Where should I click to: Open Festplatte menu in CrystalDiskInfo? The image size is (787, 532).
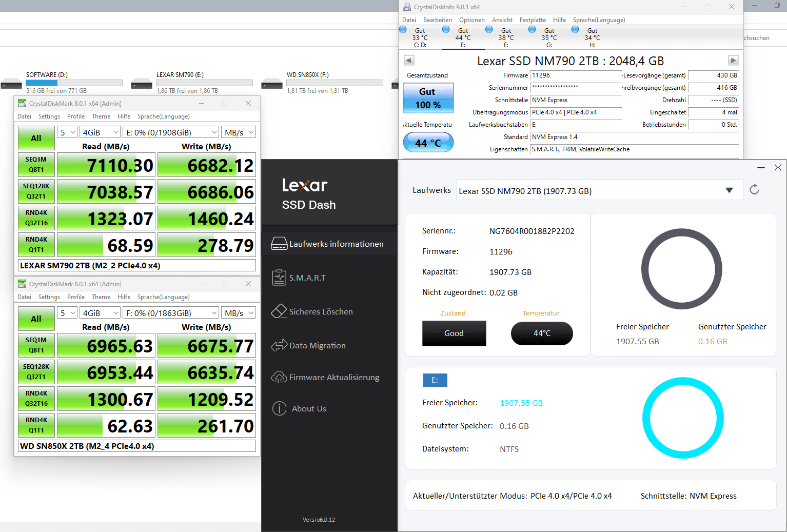(x=533, y=20)
